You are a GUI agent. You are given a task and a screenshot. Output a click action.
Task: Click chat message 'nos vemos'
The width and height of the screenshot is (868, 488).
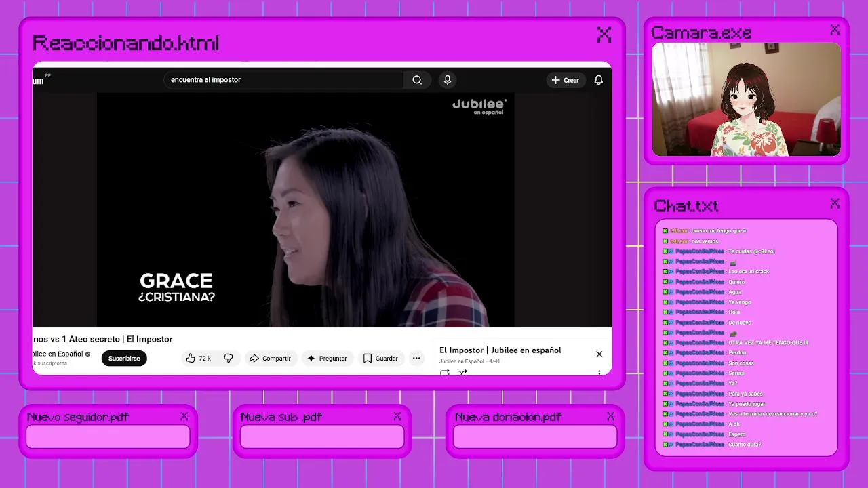click(705, 241)
